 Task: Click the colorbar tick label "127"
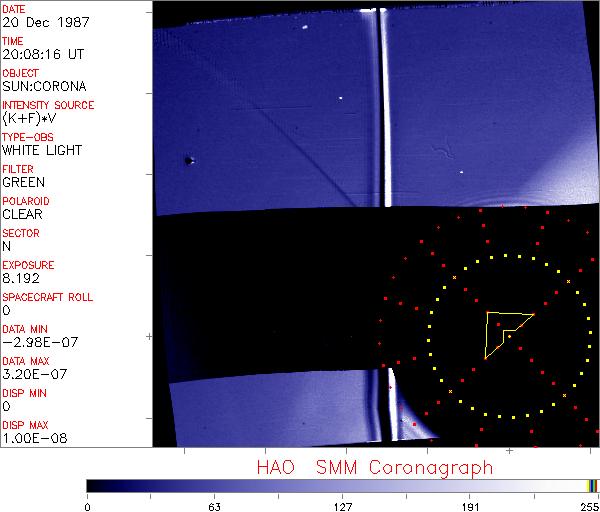pyautogui.click(x=342, y=506)
